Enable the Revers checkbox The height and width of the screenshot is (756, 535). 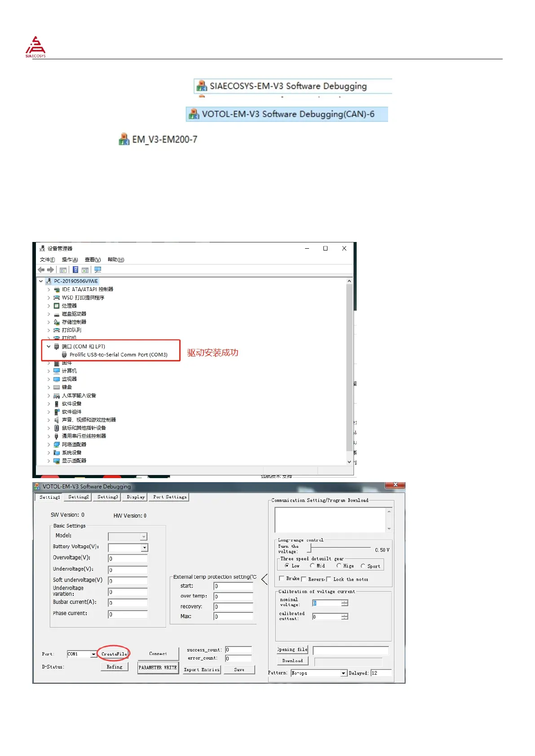click(x=304, y=579)
